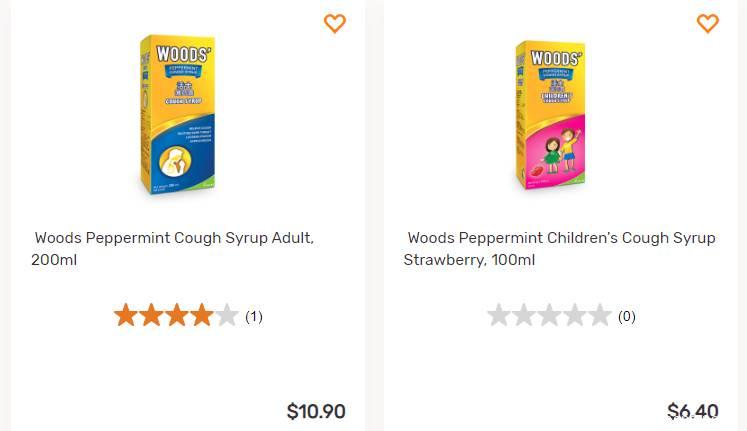747x431 pixels.
Task: Click fourth star of Adult syrup rating
Action: [x=202, y=316]
